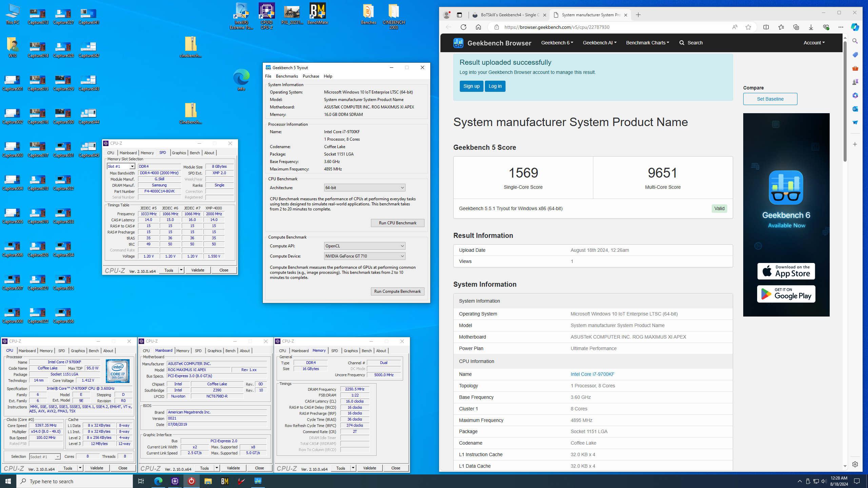
Task: Click the Type here to search box
Action: (x=75, y=481)
